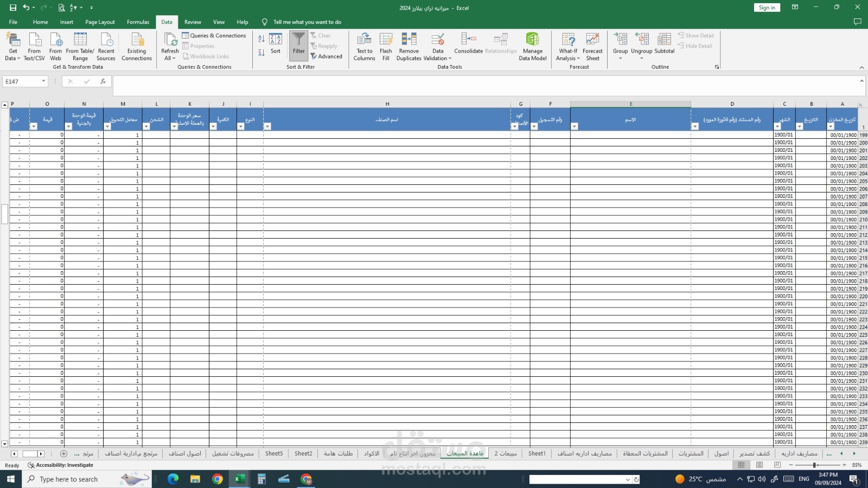The width and height of the screenshot is (868, 488).
Task: Open Outline dialog launcher
Action: tap(717, 67)
